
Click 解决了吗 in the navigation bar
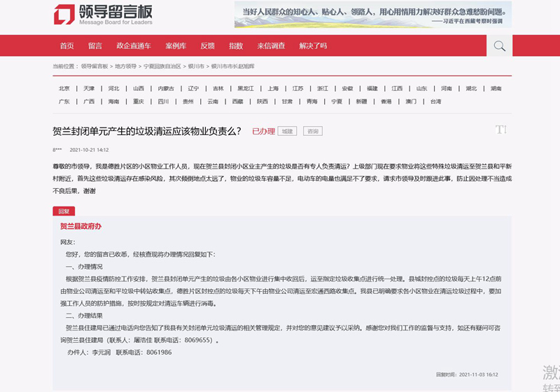313,46
